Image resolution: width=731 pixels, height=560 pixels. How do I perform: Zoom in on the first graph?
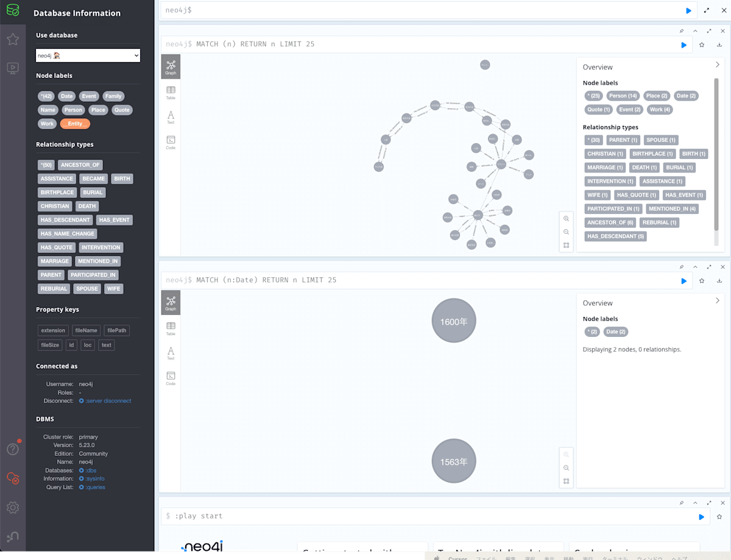[566, 219]
